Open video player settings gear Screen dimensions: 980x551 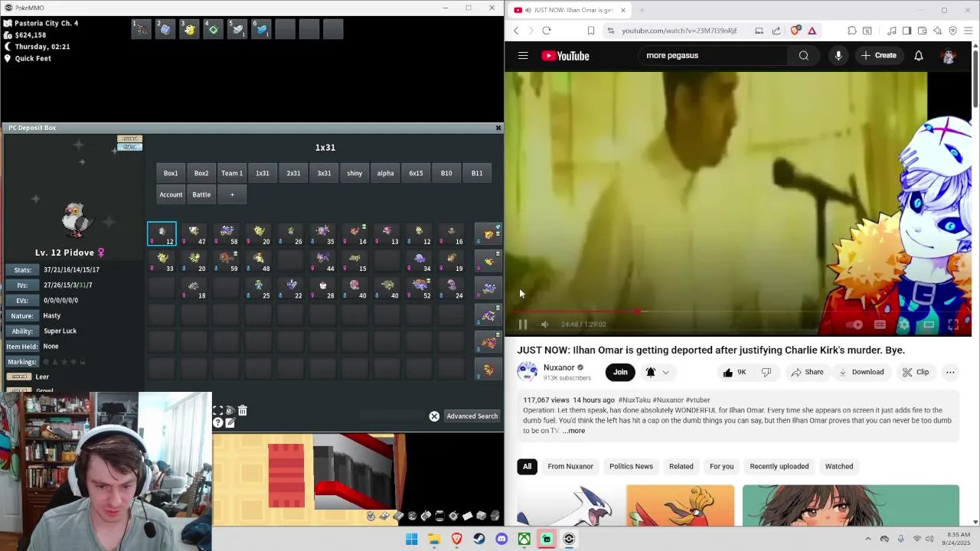(x=904, y=324)
